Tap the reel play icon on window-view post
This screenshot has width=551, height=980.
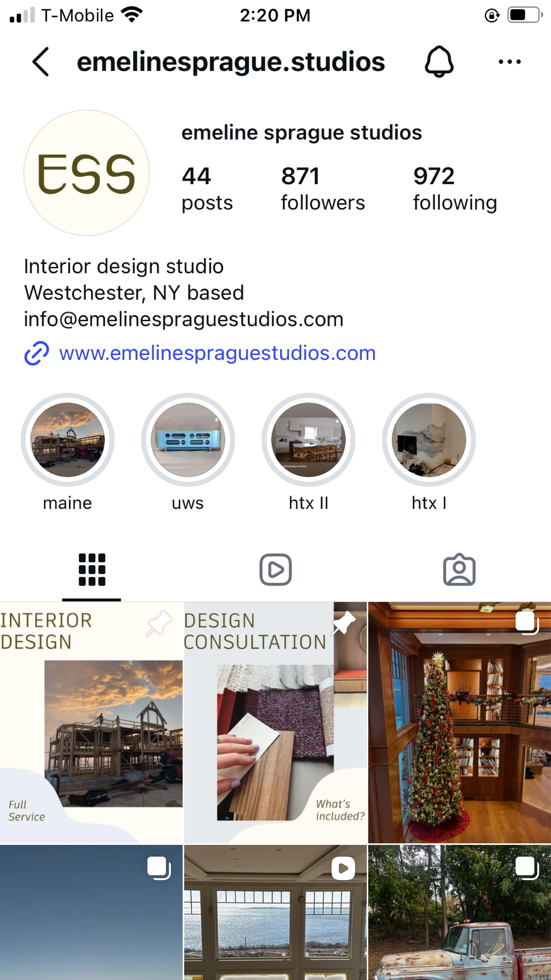(343, 868)
